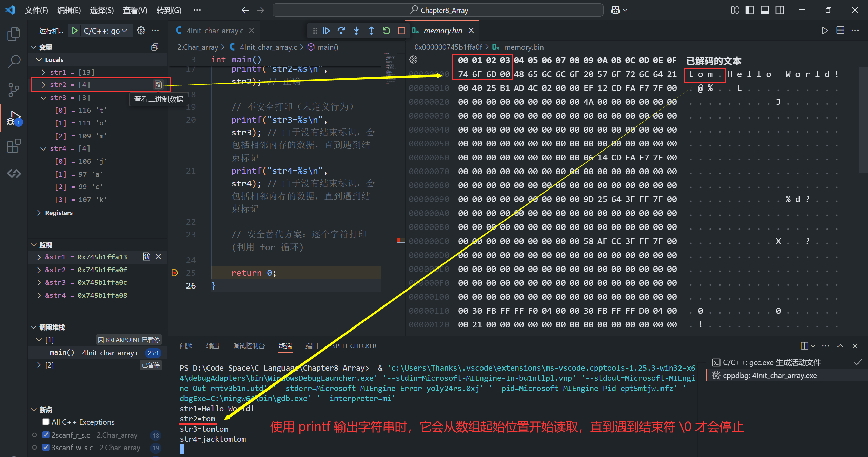868x457 pixels.
Task: Restart the debug session
Action: [386, 31]
